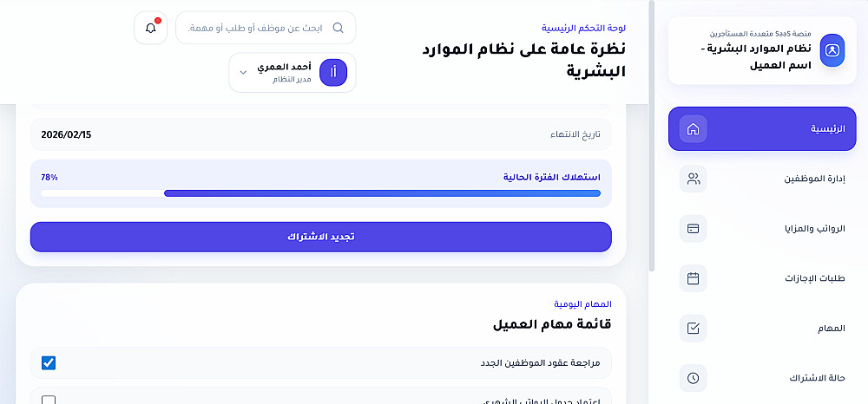
Task: Click the payroll card icon
Action: click(x=693, y=229)
